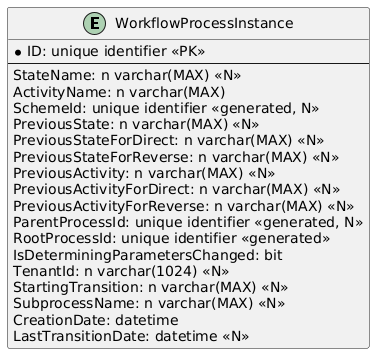
Task: Select the CreationDate datetime field
Action: point(96,320)
